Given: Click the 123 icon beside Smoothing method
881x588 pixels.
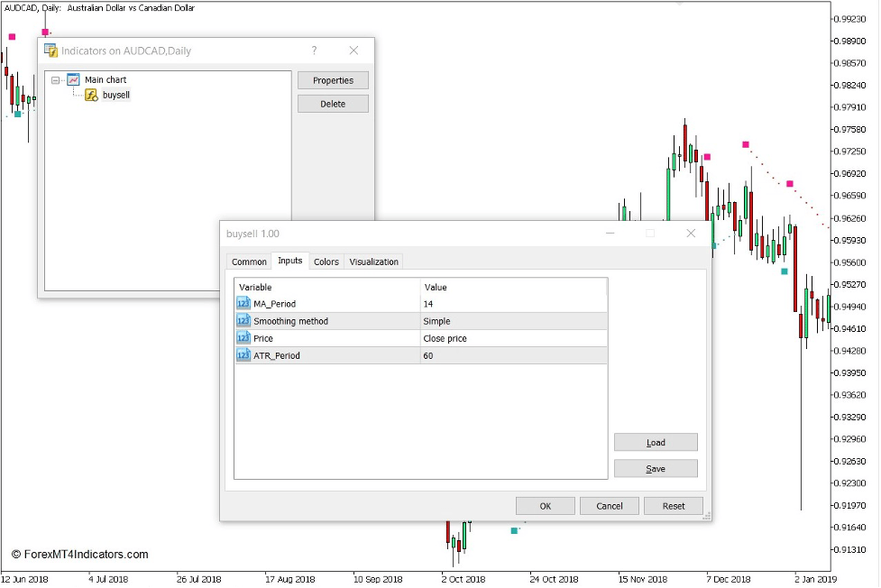Looking at the screenshot, I should tap(243, 321).
